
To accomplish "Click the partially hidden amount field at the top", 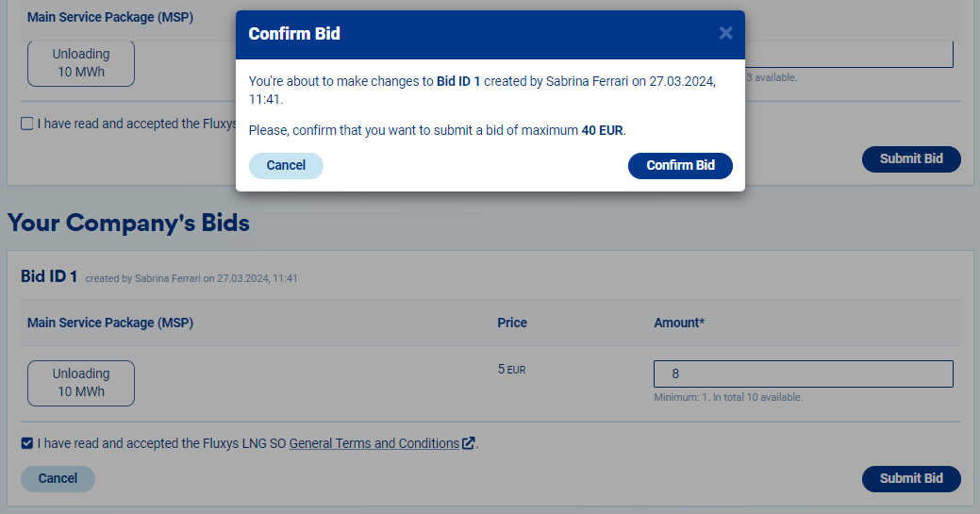I will click(849, 55).
